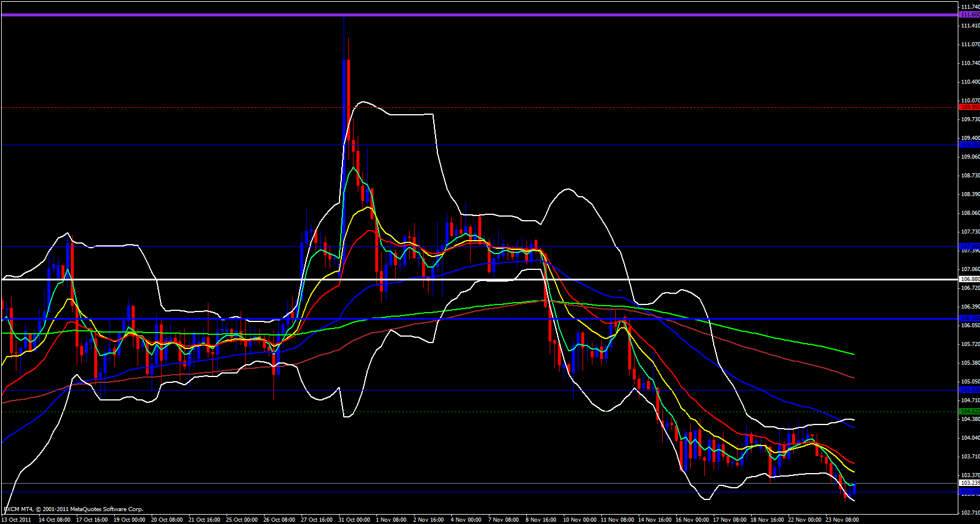Click the 31 Oct 00:00 time label

354,519
